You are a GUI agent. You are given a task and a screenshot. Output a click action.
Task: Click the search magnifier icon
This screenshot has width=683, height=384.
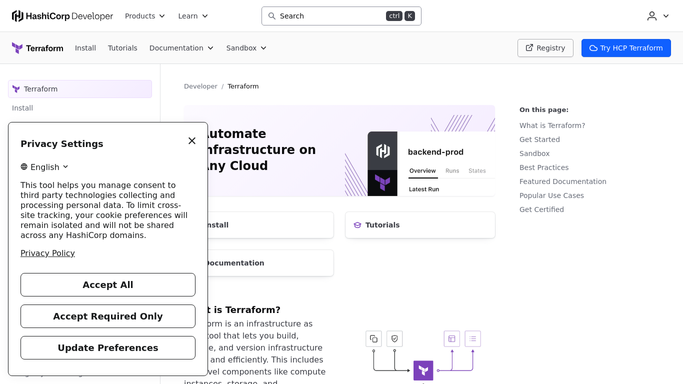[x=272, y=16]
